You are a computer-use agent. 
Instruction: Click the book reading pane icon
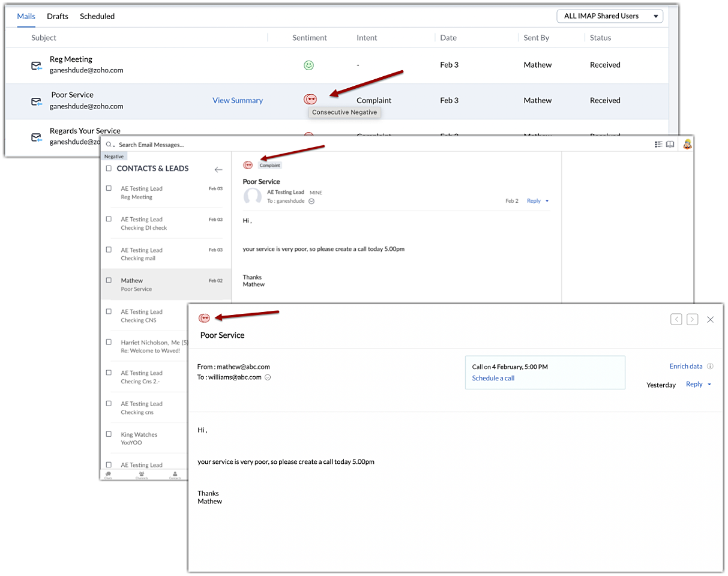click(x=670, y=145)
